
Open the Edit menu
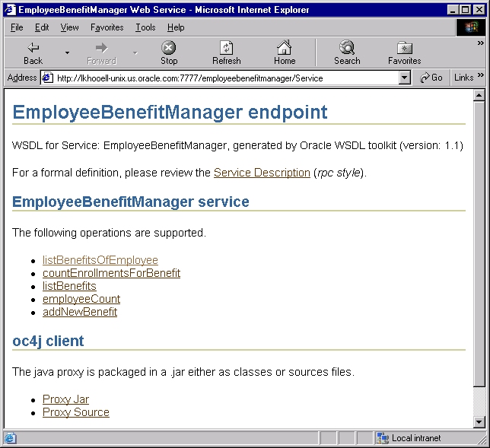pyautogui.click(x=42, y=27)
